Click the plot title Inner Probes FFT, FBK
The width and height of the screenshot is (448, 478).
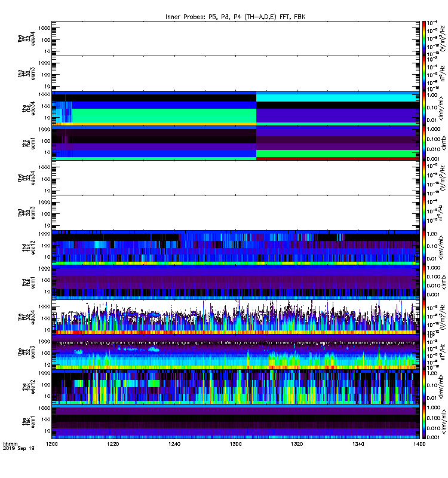(235, 17)
